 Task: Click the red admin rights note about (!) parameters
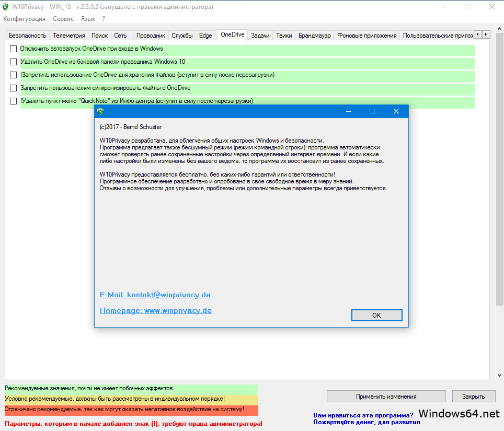coord(133,424)
